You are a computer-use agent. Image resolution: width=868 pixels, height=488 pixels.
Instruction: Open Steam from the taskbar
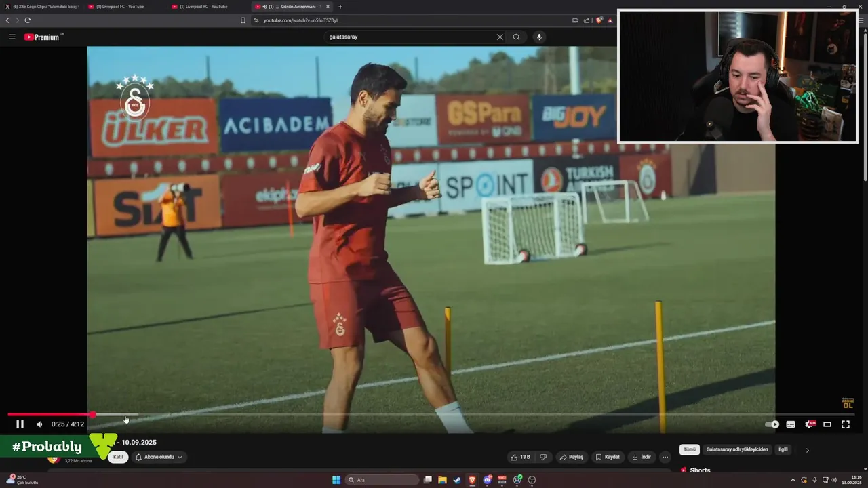coord(457,480)
